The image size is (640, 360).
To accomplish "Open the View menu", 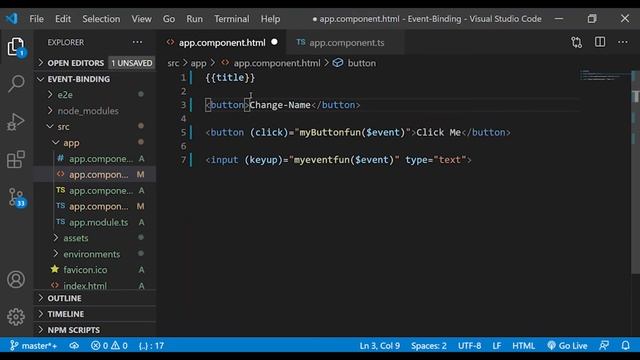I will 142,19.
